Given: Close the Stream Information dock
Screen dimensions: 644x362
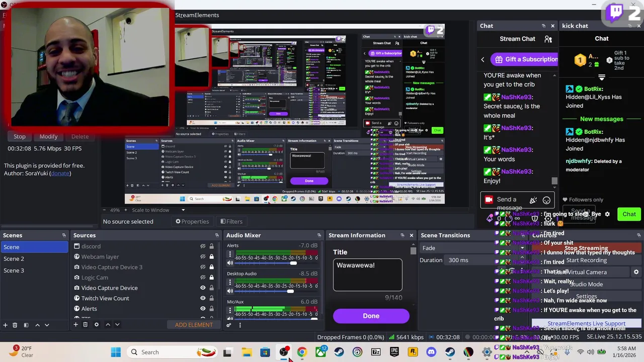Looking at the screenshot, I should 411,235.
